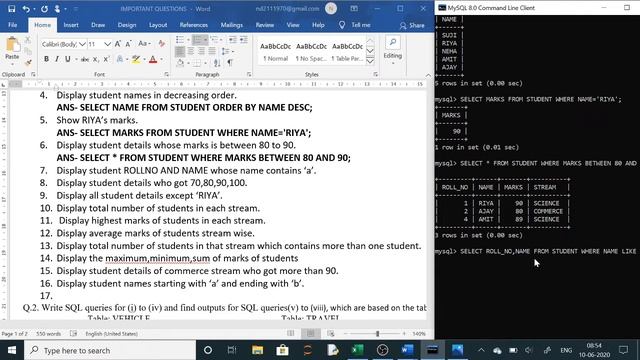
Task: Click the 140% zoom level button
Action: point(419,333)
